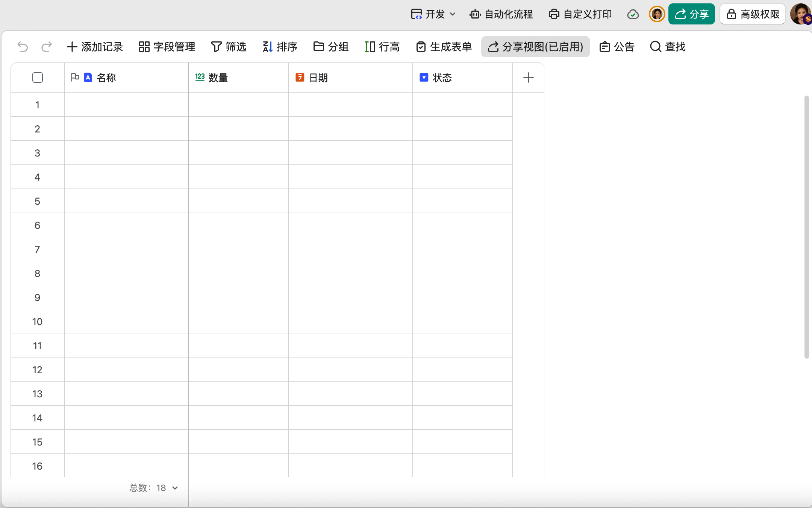Open 自动化流程 menu item
Viewport: 812px width, 508px height.
pyautogui.click(x=501, y=14)
